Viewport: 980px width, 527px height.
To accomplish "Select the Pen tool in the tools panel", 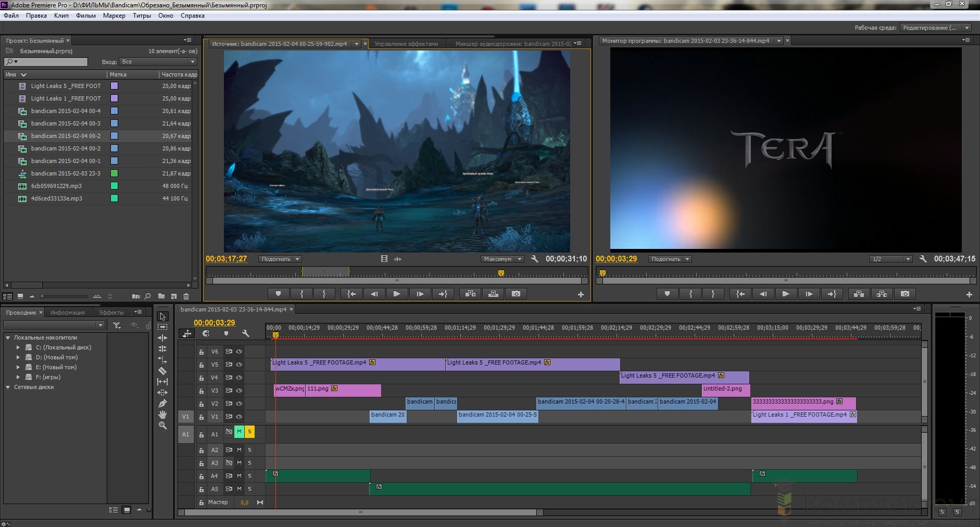I will pos(162,404).
